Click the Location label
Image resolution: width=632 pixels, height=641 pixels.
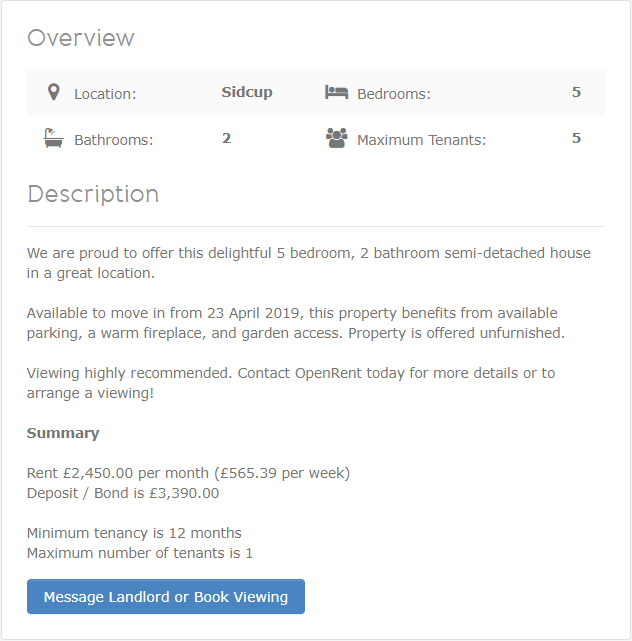click(x=105, y=94)
